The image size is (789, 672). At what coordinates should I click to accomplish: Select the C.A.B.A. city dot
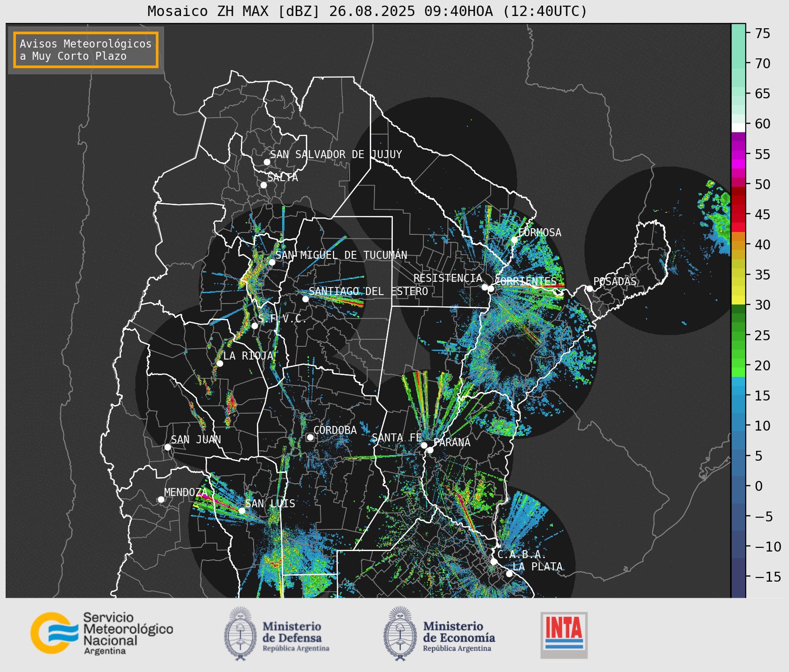[494, 561]
